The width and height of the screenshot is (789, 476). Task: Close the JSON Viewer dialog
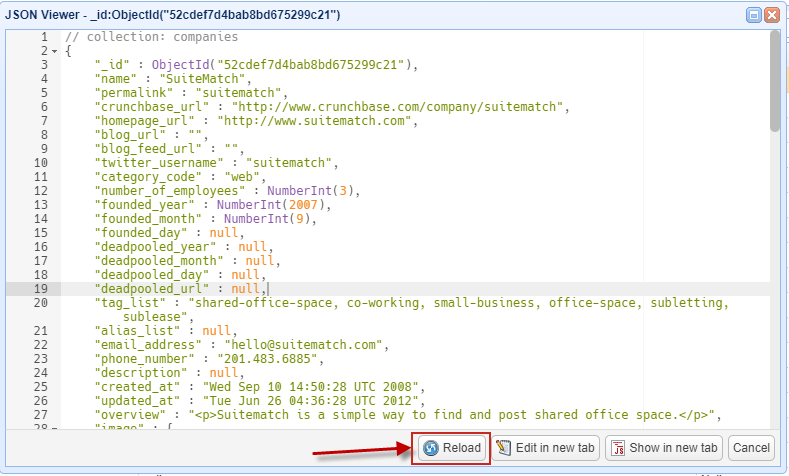771,15
